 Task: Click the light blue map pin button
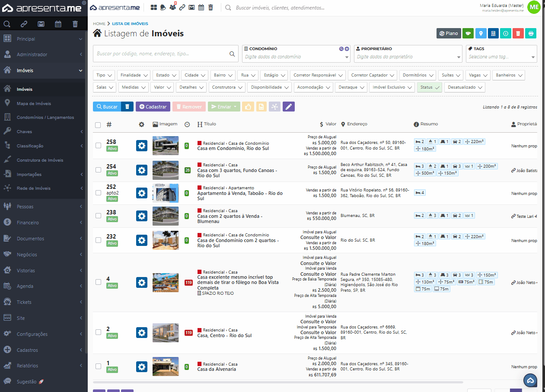coord(481,33)
